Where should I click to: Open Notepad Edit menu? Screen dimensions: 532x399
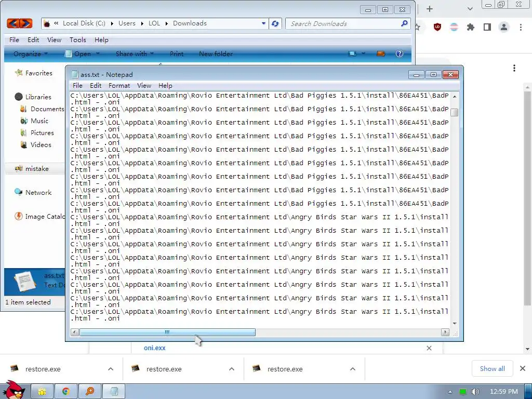(96, 86)
